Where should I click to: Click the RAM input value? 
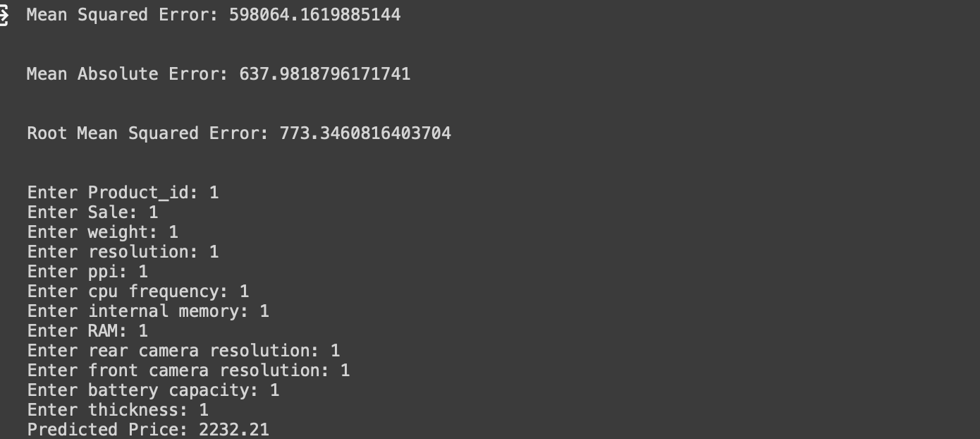[x=143, y=330]
